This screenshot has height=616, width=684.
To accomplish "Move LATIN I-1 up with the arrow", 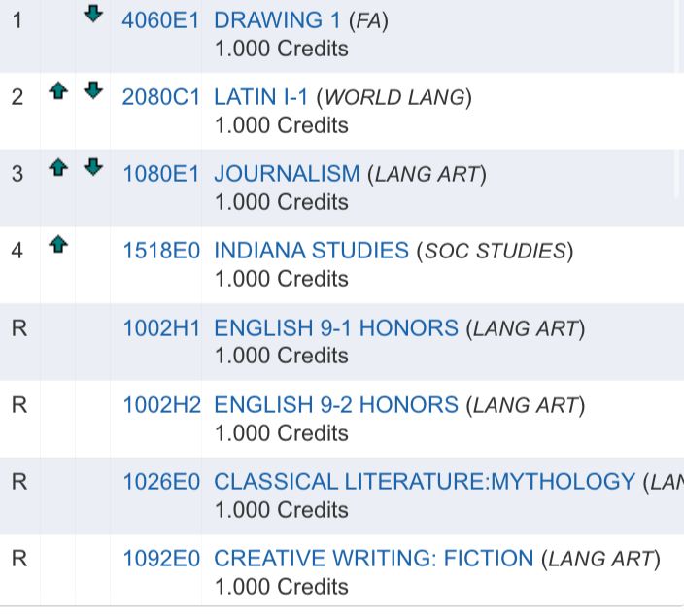I will (58, 91).
